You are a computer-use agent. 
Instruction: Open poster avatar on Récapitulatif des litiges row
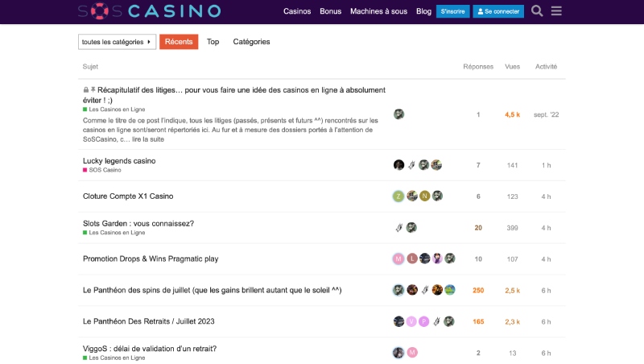tap(398, 114)
